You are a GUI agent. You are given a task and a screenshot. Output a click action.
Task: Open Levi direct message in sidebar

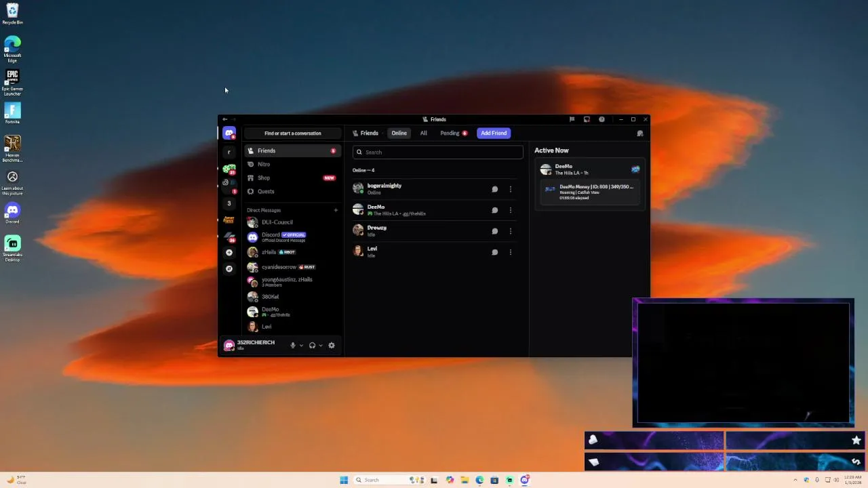point(293,327)
